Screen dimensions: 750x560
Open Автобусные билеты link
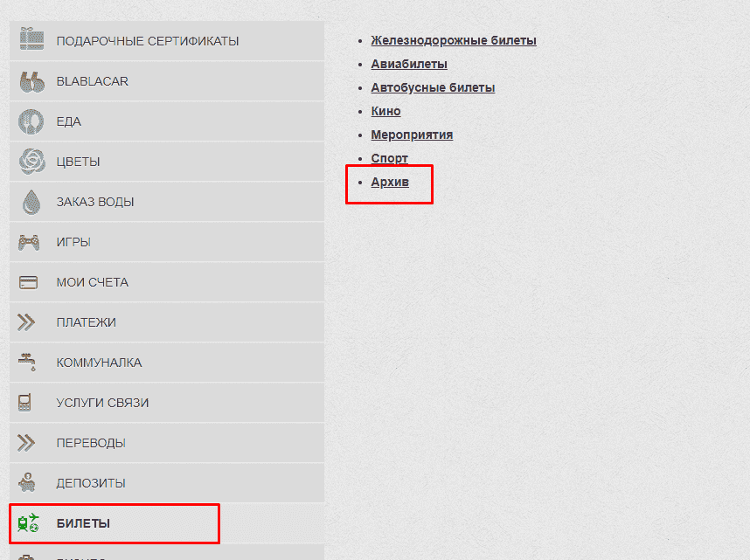(433, 87)
